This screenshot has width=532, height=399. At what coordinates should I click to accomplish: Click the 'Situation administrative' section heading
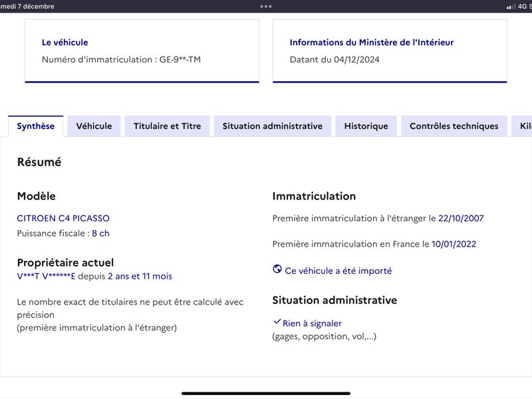334,301
